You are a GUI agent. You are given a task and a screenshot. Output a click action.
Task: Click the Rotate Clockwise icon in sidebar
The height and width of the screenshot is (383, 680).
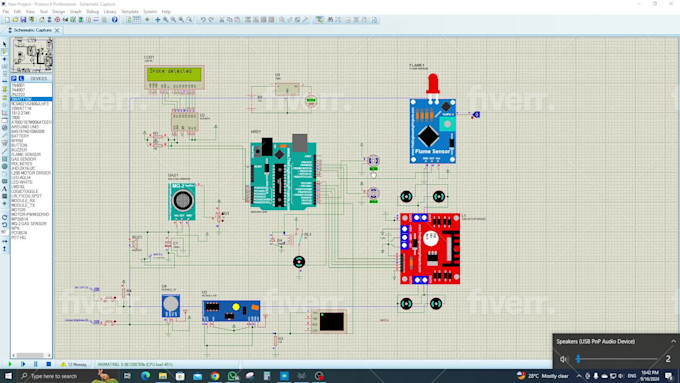pos(4,217)
